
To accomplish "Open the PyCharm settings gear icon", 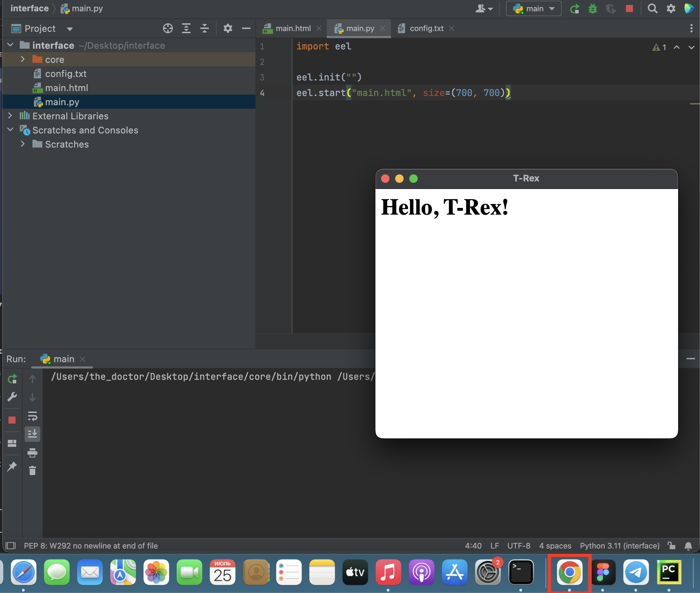I will [672, 9].
